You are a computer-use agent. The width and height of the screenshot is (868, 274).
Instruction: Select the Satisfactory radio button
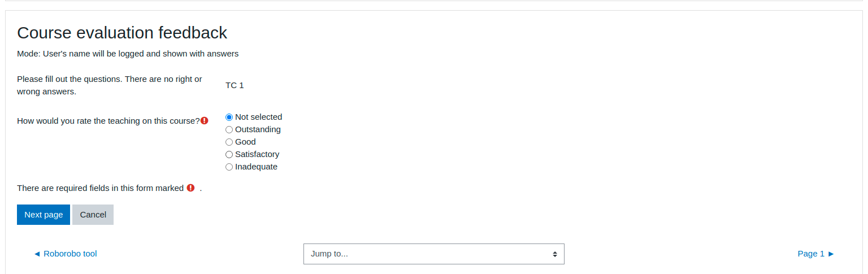229,154
